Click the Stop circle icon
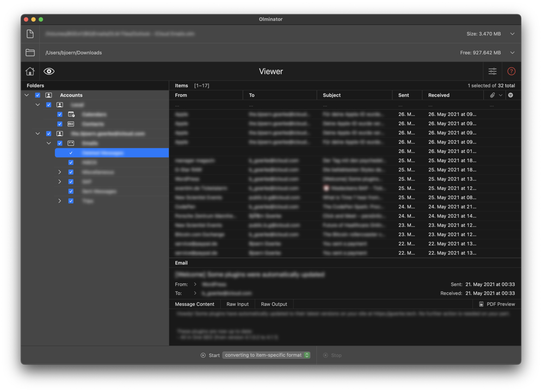Screen dimensions: 542x392 pyautogui.click(x=325, y=356)
